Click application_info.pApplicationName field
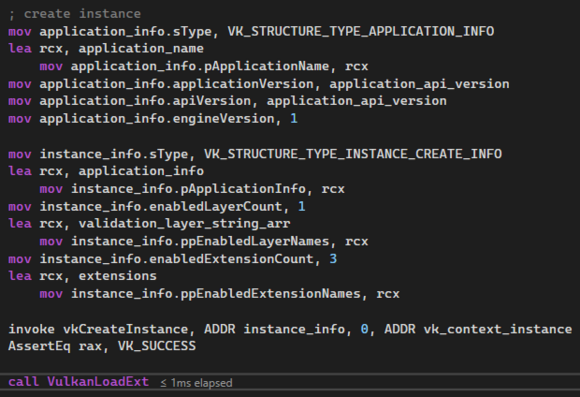 [x=199, y=66]
